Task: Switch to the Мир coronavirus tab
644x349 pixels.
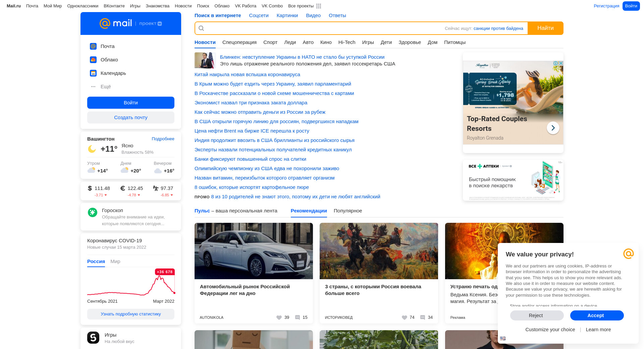Action: [115, 261]
